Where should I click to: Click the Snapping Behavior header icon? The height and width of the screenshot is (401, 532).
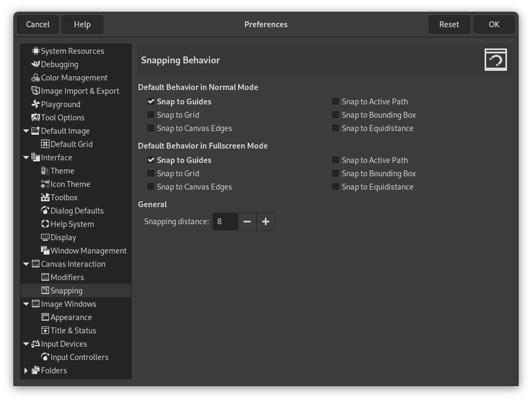pos(495,59)
